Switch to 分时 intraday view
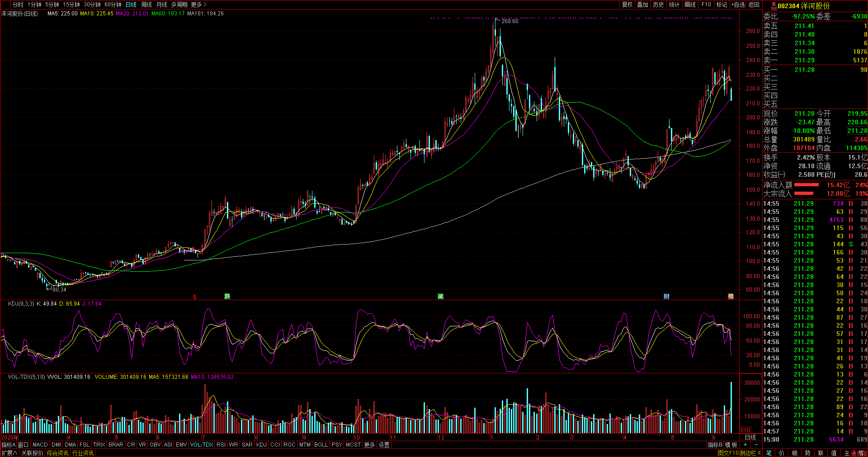 click(x=18, y=5)
